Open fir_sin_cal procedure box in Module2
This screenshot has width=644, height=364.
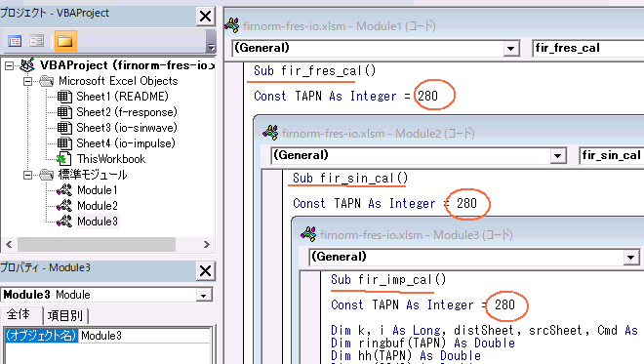tap(611, 155)
